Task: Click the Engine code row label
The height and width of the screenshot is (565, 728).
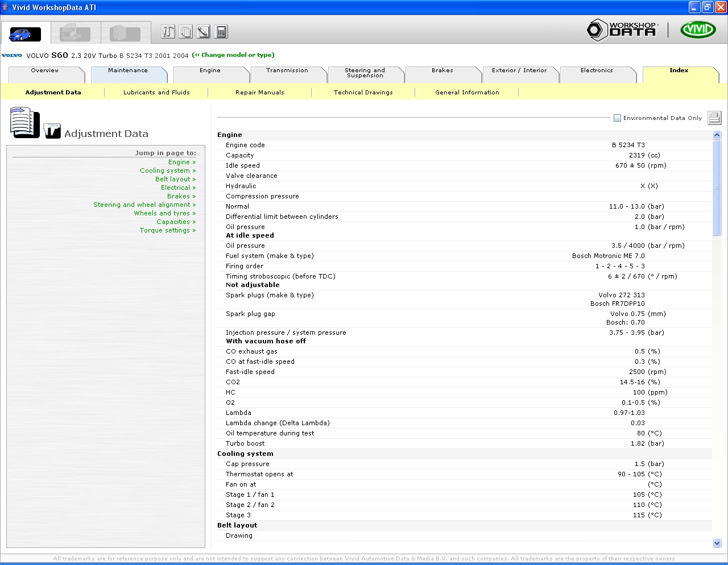Action: tap(245, 145)
